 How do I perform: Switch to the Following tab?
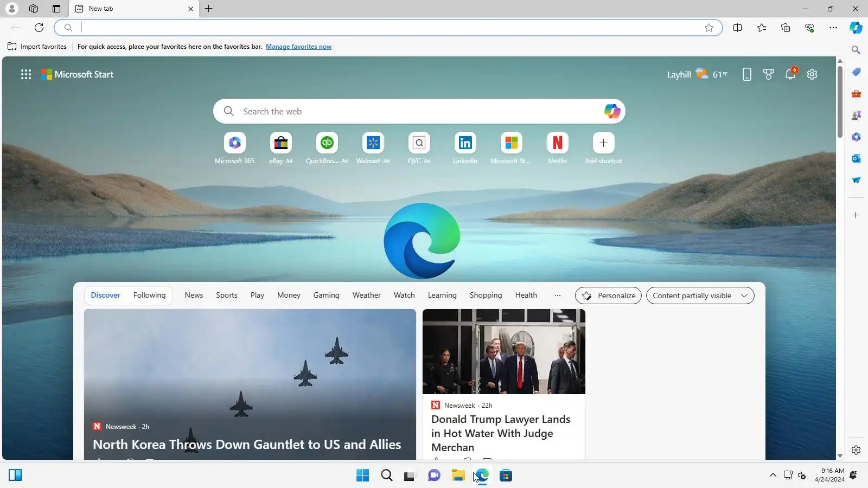(x=149, y=296)
